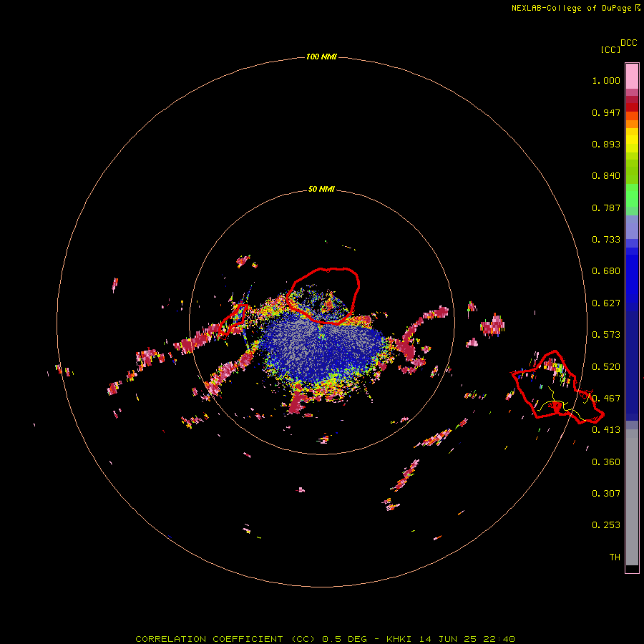The height and width of the screenshot is (644, 644).
Task: Click the 1.000 value on the color scale
Action: (x=606, y=80)
